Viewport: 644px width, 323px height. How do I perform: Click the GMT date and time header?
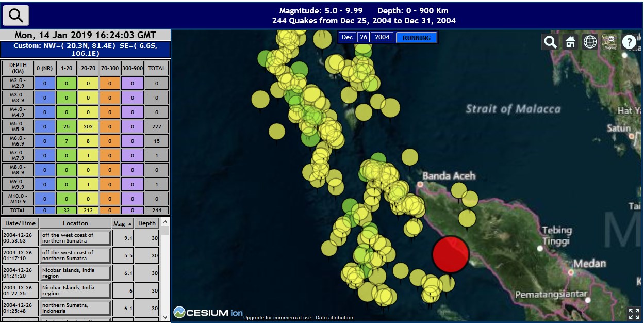[85, 35]
